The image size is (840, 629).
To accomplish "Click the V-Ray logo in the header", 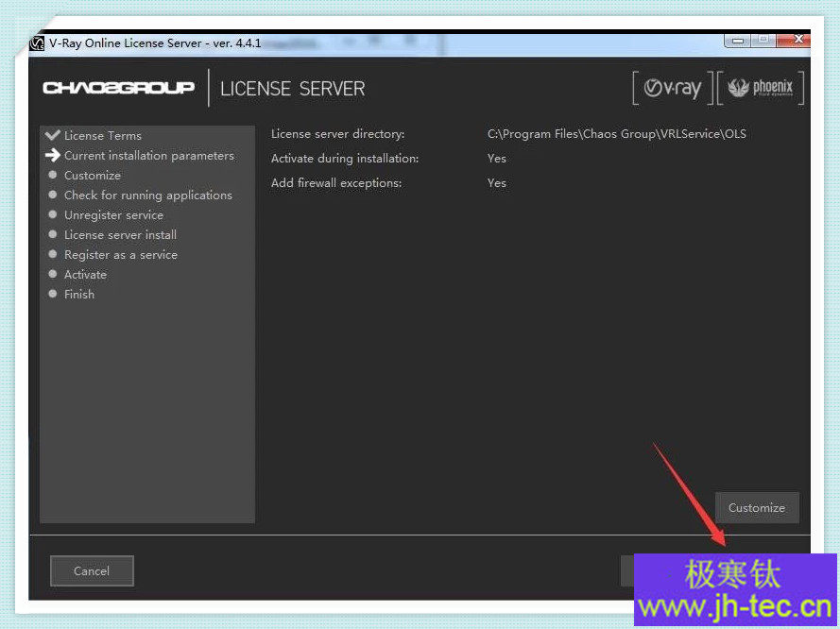I will (x=673, y=88).
